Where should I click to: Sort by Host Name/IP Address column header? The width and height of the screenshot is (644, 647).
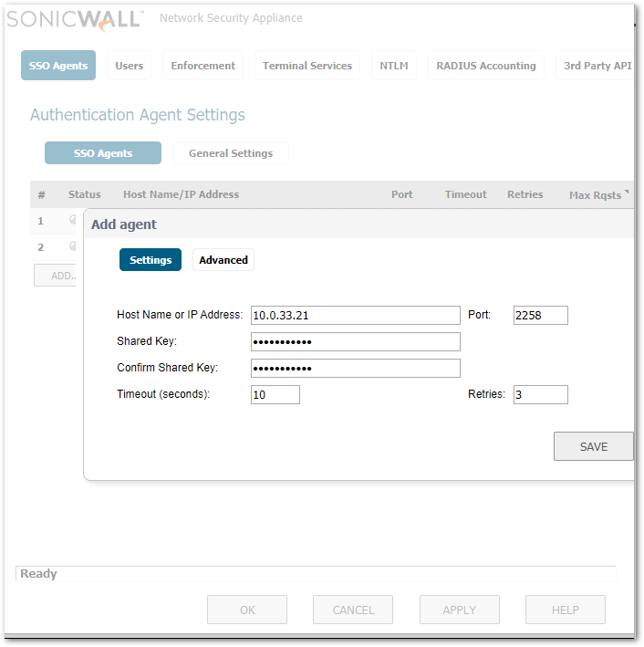pyautogui.click(x=181, y=194)
